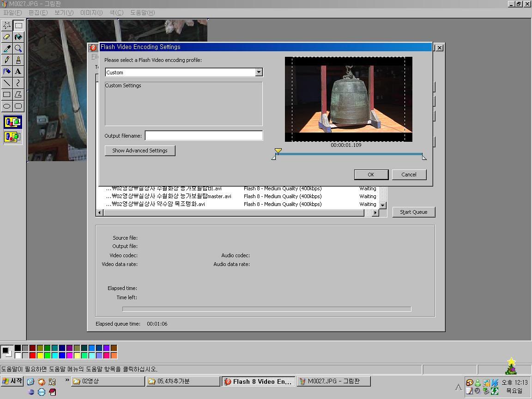Expand the quick launch overflow chevron
This screenshot has width=532, height=399.
coord(67,380)
